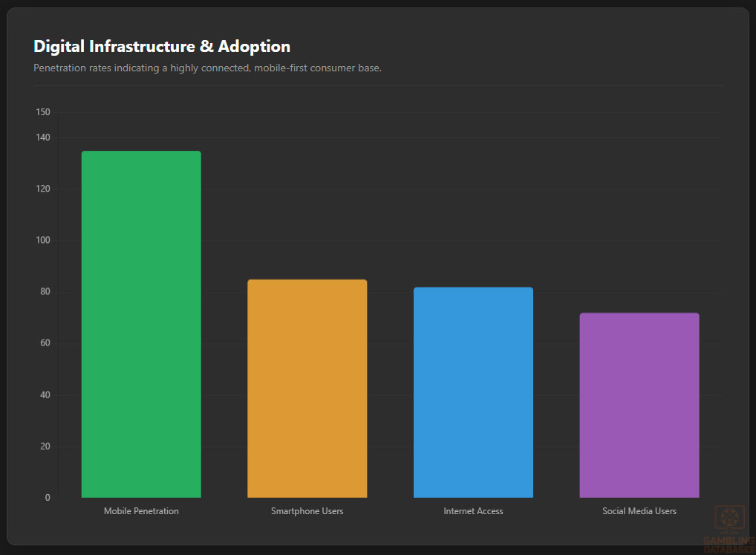Screen dimensions: 756x555
Task: Click the 100 y-axis tick label
Action: [43, 240]
